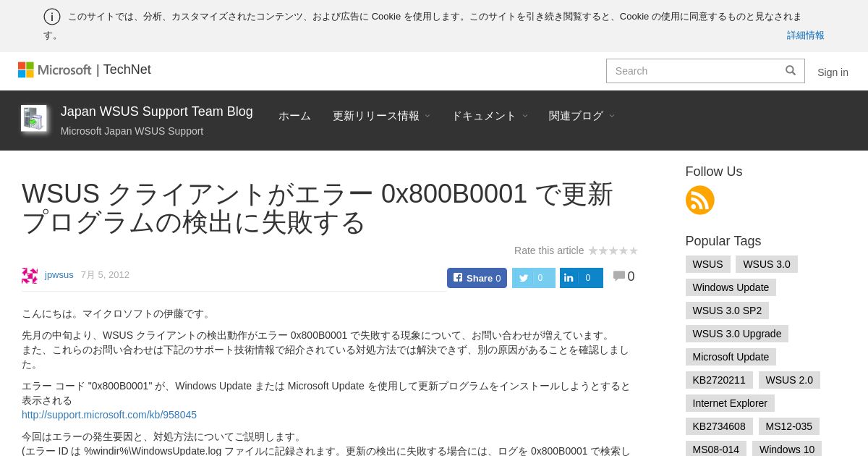Click TechNet header link
This screenshot has height=456, width=868.
[x=127, y=69]
